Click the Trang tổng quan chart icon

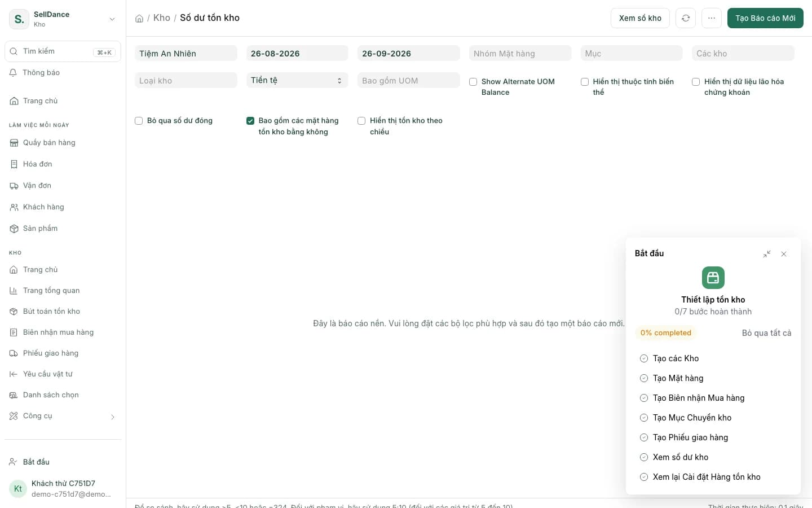[14, 291]
